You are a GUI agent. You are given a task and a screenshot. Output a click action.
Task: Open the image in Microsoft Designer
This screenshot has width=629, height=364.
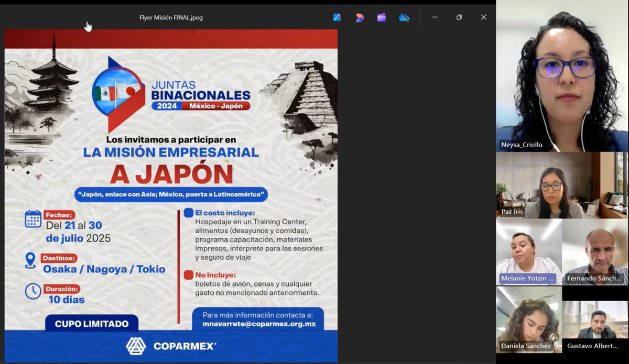coord(359,17)
